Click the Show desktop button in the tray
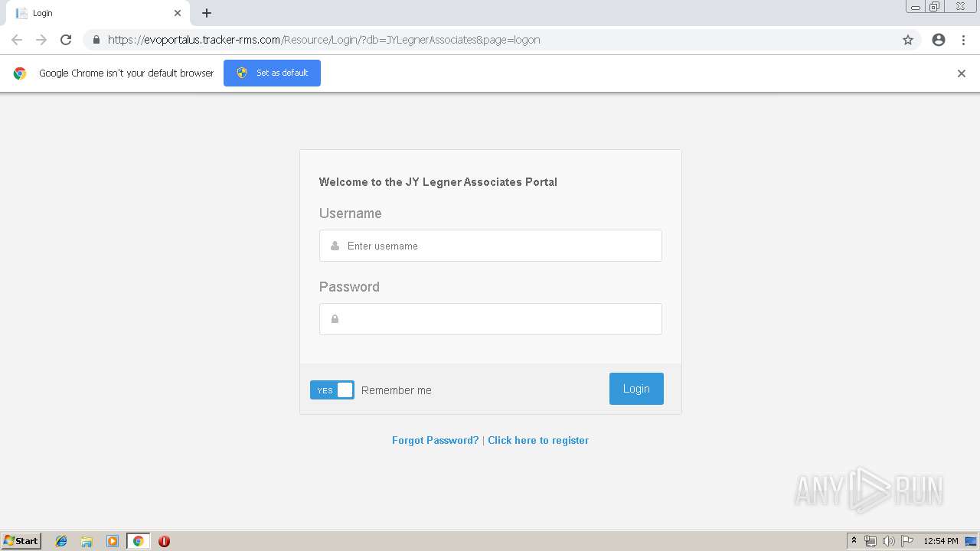 pos(971,541)
